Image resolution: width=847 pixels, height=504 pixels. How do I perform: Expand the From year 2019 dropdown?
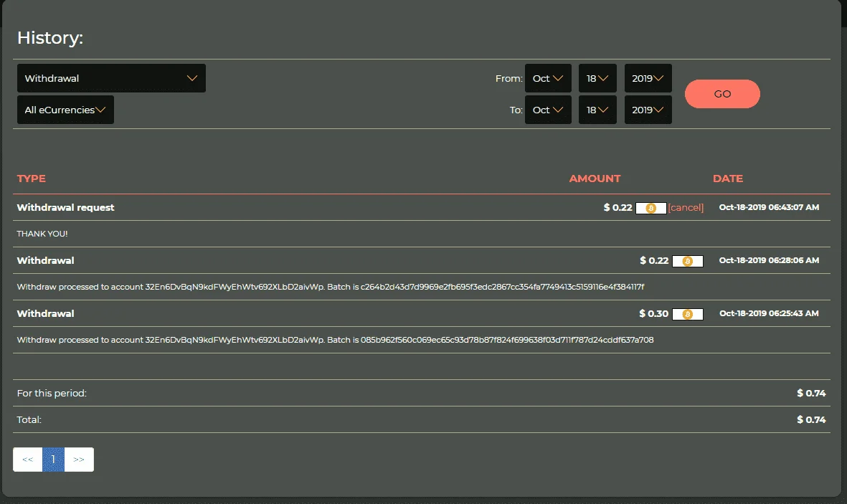[648, 78]
